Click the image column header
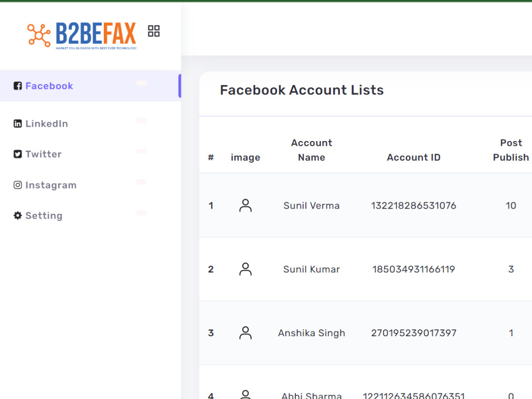 click(x=245, y=158)
